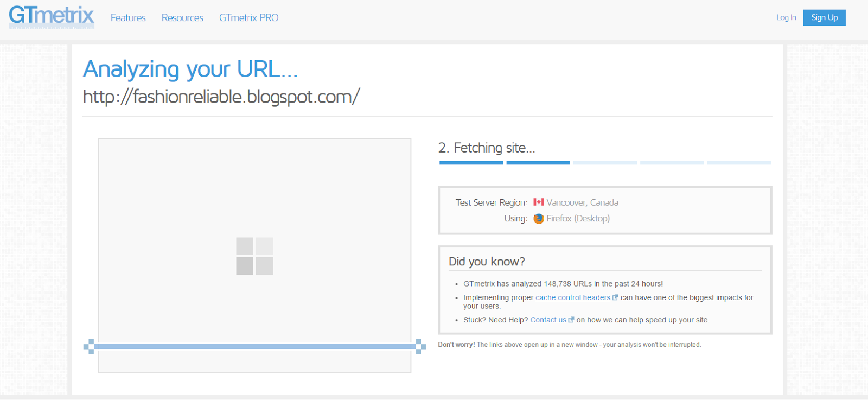Follow the cache control headers link

tap(573, 297)
